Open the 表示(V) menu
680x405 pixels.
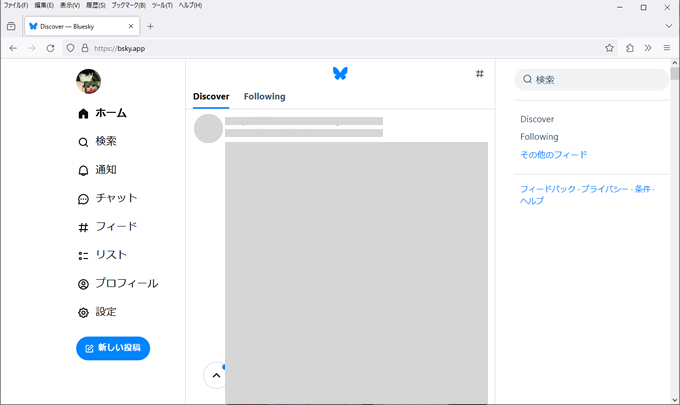pos(70,5)
